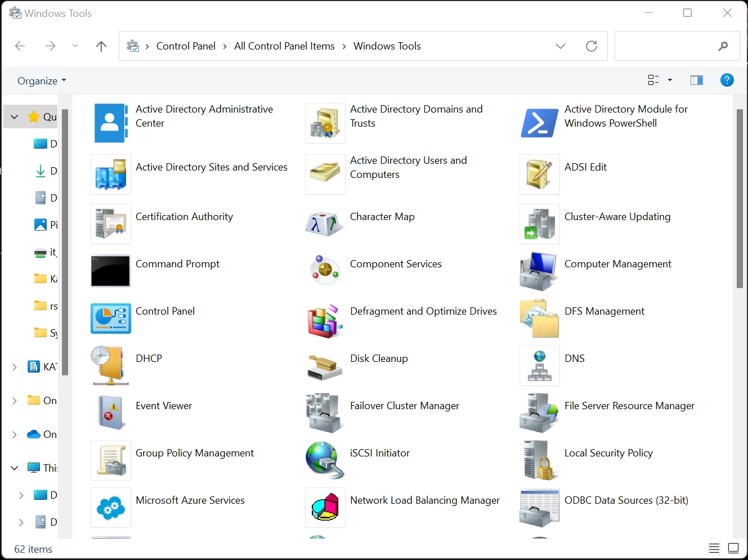This screenshot has height=560, width=748.
Task: Click the main content vertical scrollbar
Action: pyautogui.click(x=740, y=199)
